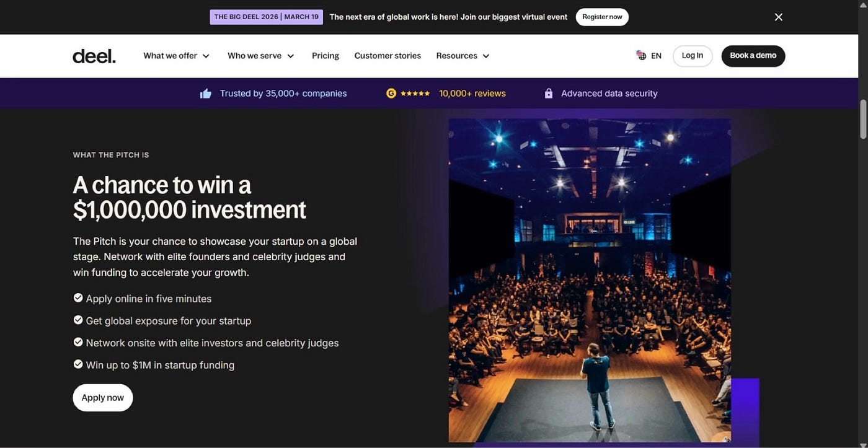This screenshot has height=448, width=868.
Task: Click the checkmark beside Get global exposure
Action: pos(78,320)
